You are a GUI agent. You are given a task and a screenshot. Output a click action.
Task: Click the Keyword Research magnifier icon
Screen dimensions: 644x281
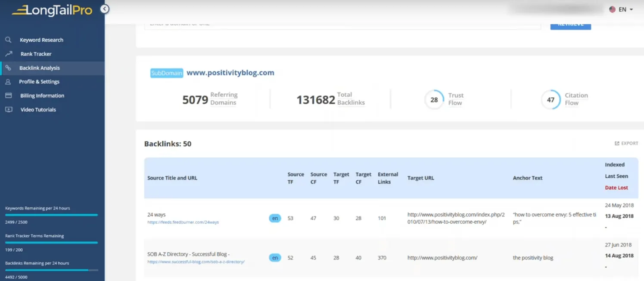(x=8, y=40)
